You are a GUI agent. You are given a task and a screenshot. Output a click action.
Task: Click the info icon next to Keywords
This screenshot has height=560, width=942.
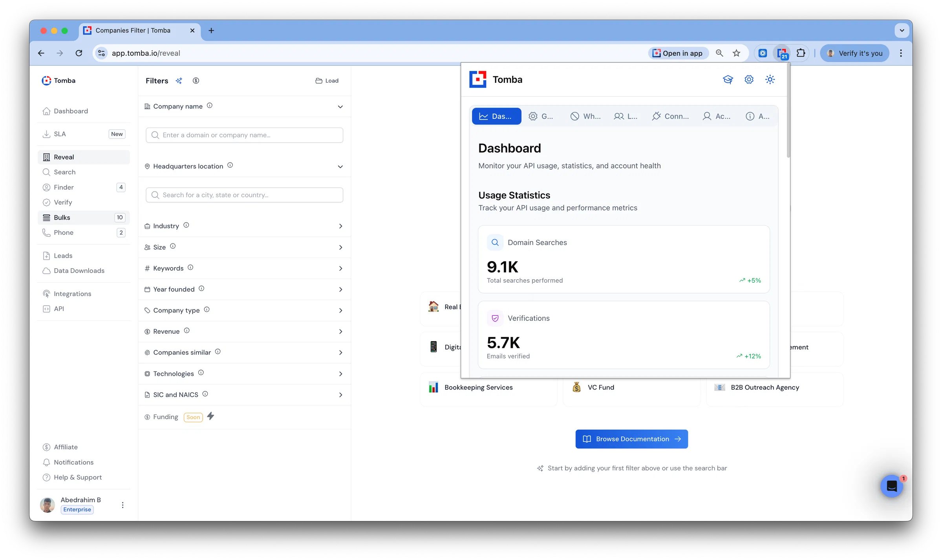pyautogui.click(x=190, y=267)
